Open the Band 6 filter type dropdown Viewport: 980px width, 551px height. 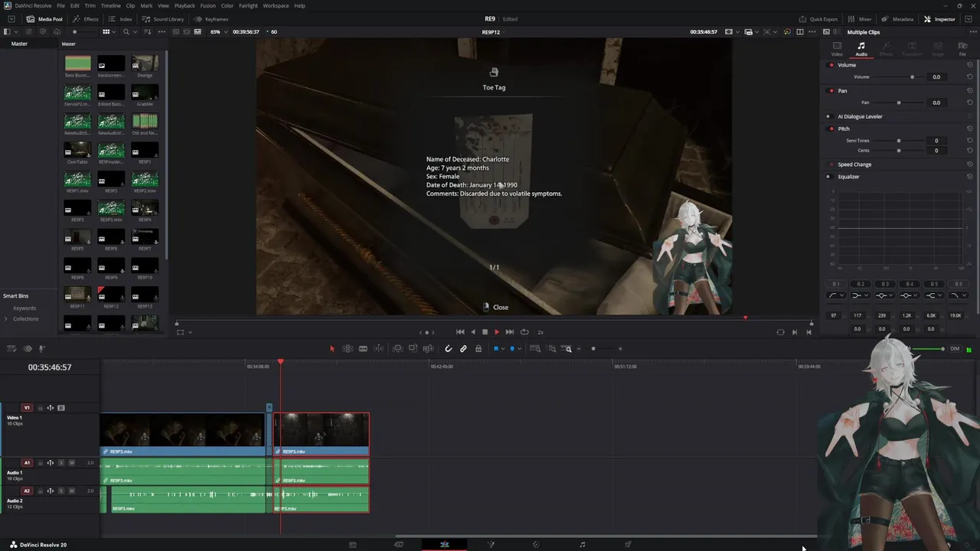(x=957, y=295)
